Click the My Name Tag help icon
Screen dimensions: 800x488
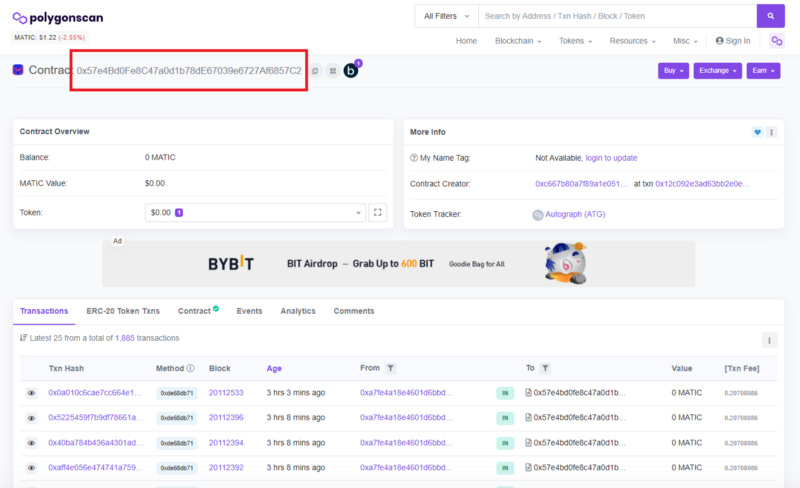pyautogui.click(x=414, y=158)
